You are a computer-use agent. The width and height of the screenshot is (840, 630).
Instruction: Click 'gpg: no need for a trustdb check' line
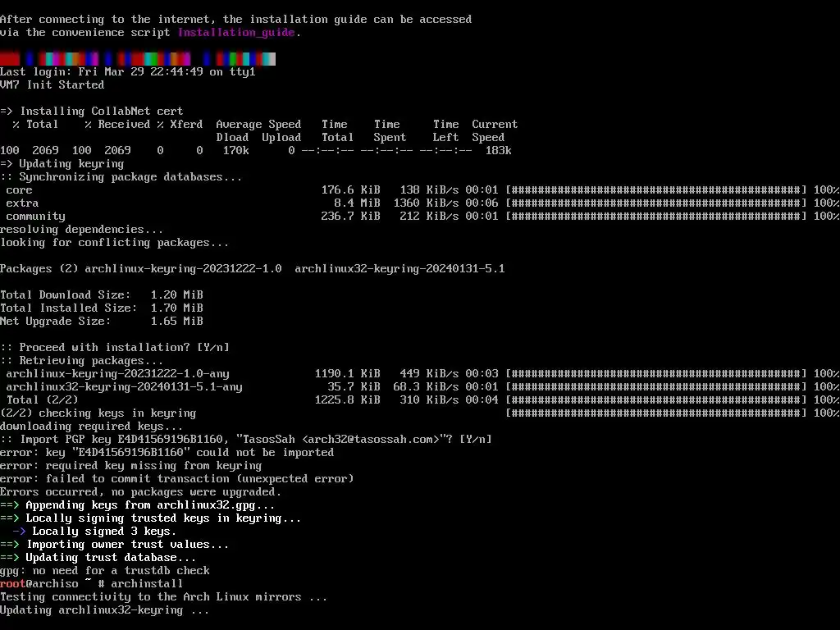(x=105, y=571)
